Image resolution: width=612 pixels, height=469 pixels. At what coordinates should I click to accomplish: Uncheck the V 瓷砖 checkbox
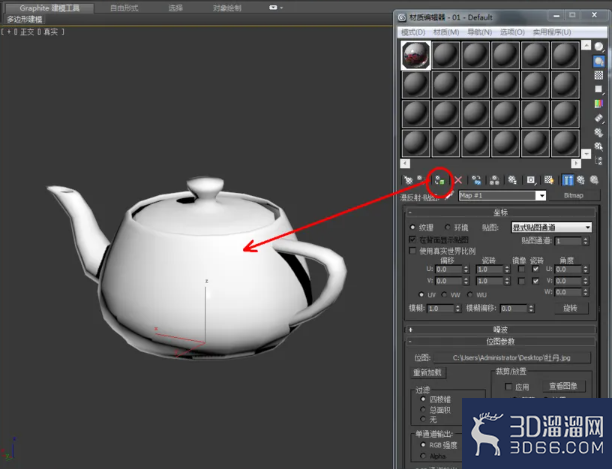tap(536, 281)
